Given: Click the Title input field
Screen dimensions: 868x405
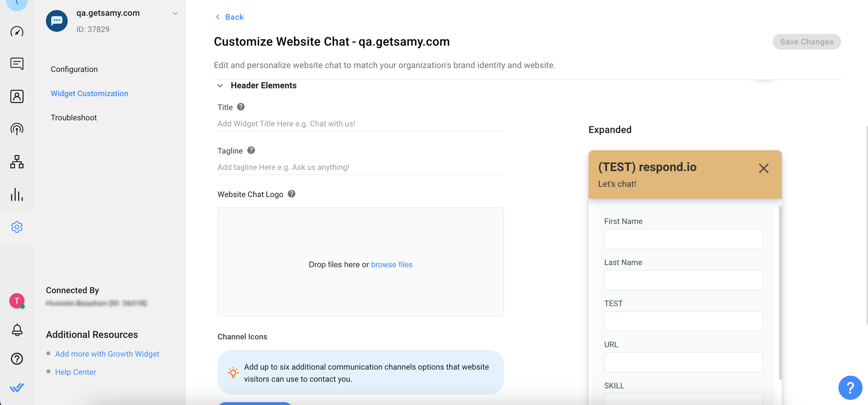Looking at the screenshot, I should [360, 124].
